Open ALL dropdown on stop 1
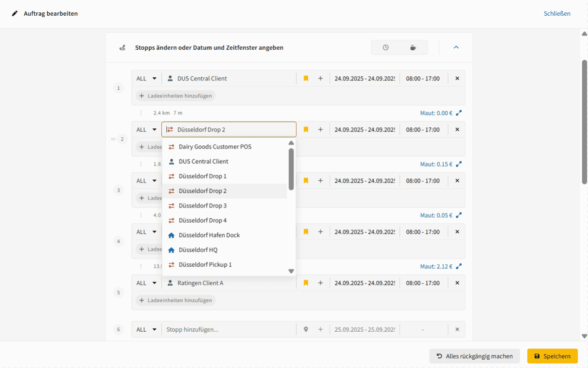This screenshot has height=368, width=588. pos(147,79)
